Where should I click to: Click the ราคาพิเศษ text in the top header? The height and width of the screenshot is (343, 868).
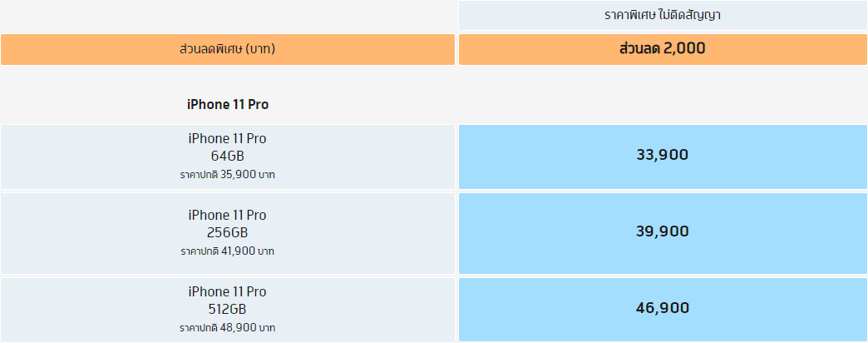coord(631,15)
